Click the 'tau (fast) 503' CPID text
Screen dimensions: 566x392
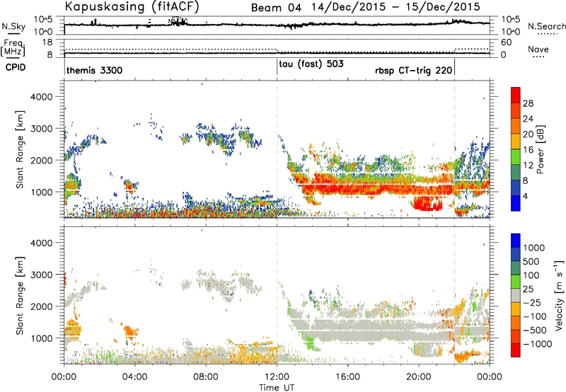[311, 64]
